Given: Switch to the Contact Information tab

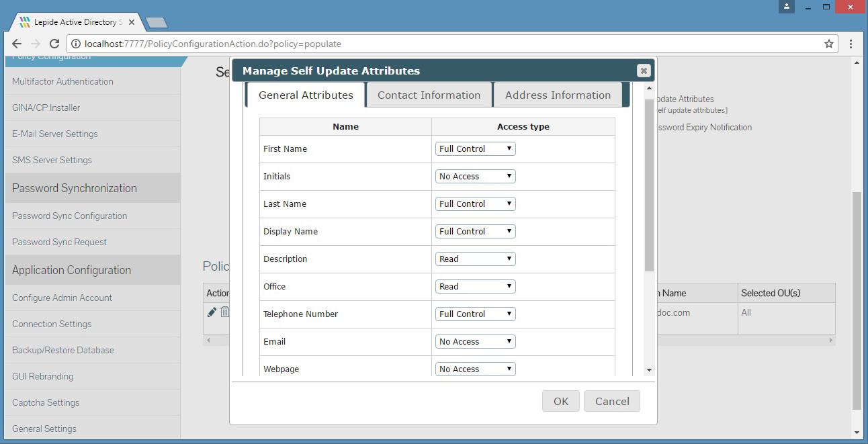Looking at the screenshot, I should pos(429,95).
